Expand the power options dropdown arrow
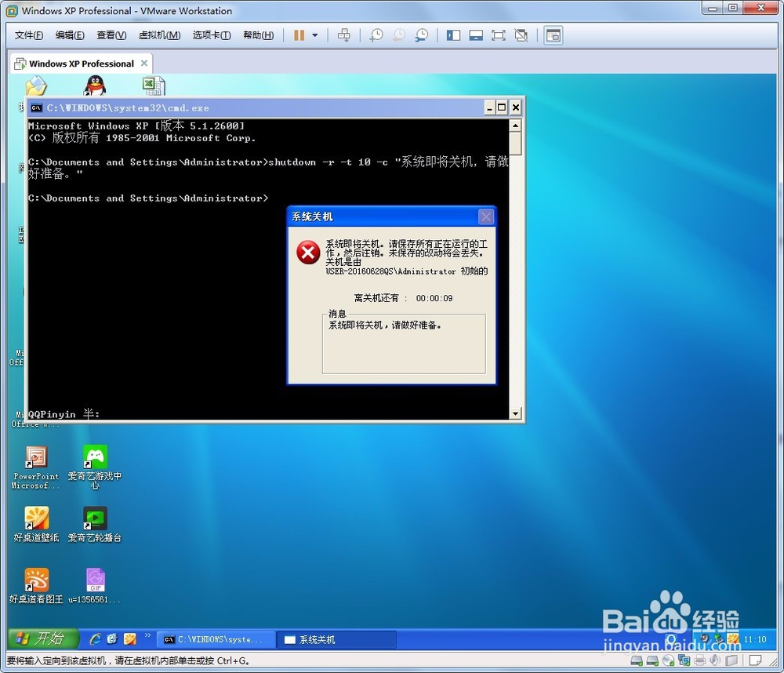The image size is (784, 673). pos(315,35)
